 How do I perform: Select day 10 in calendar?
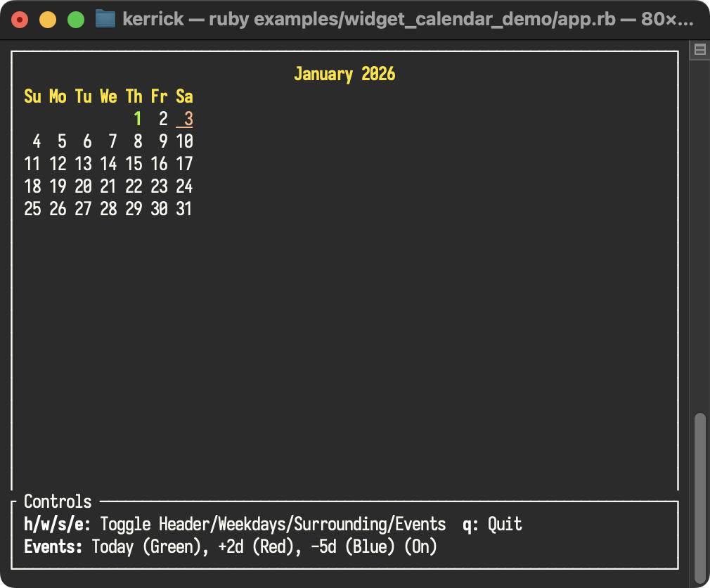click(x=184, y=141)
